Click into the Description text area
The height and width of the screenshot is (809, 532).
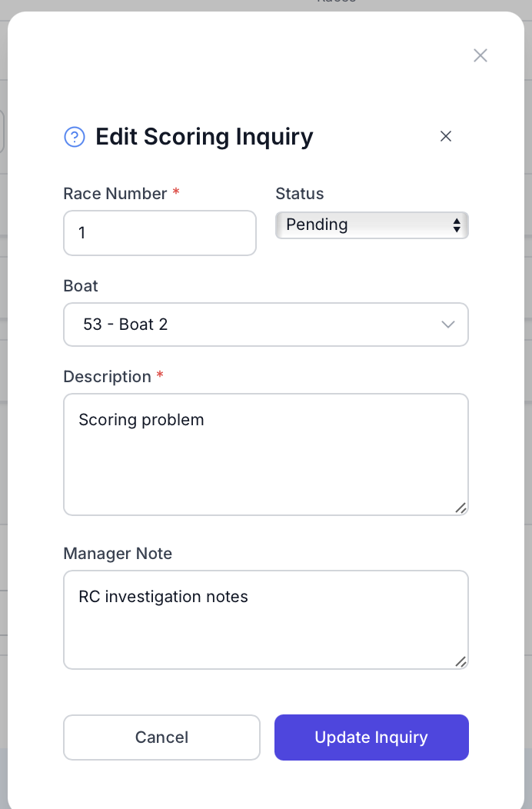(265, 454)
